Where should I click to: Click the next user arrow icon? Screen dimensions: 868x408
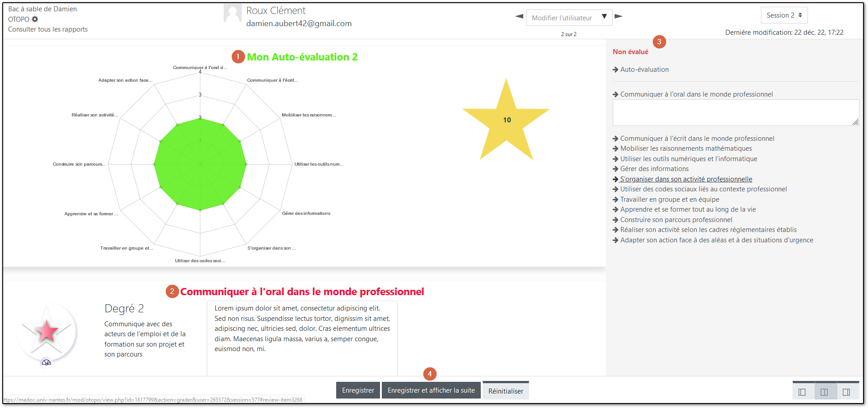(619, 16)
